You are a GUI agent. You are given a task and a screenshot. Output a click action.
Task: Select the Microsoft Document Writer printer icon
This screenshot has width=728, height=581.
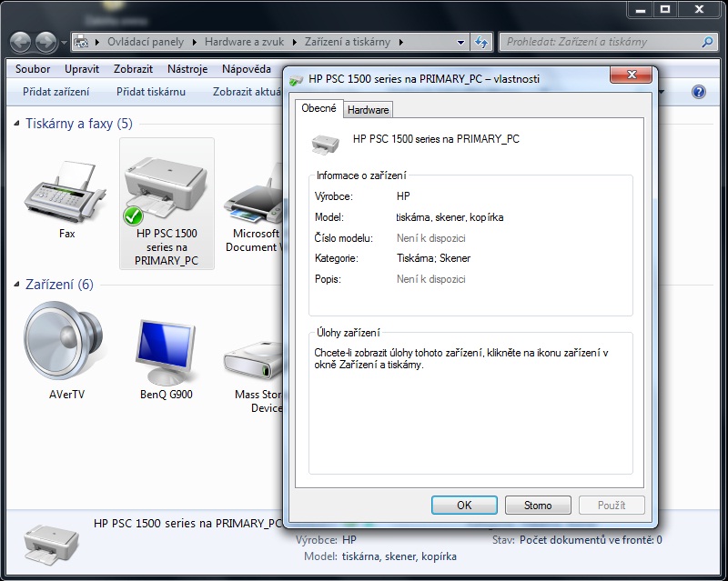click(x=254, y=193)
